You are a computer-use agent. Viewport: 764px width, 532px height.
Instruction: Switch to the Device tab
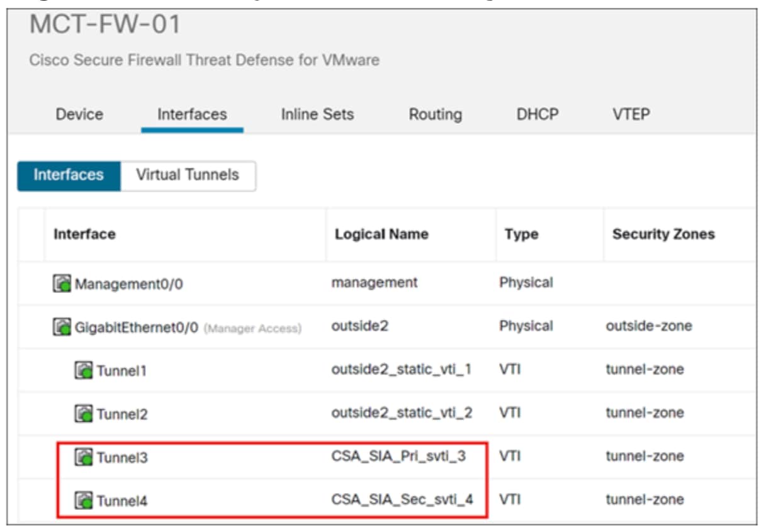point(79,114)
